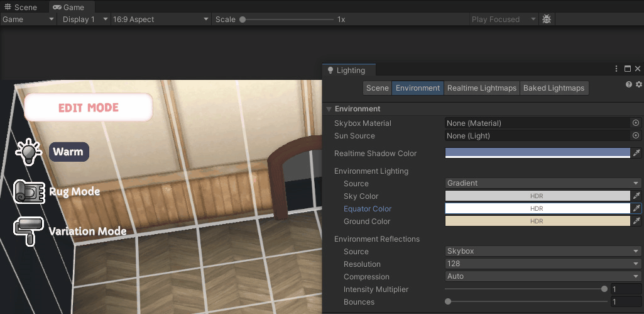Image resolution: width=644 pixels, height=314 pixels.
Task: Click the Sky Color HDR swatch
Action: pos(537,196)
